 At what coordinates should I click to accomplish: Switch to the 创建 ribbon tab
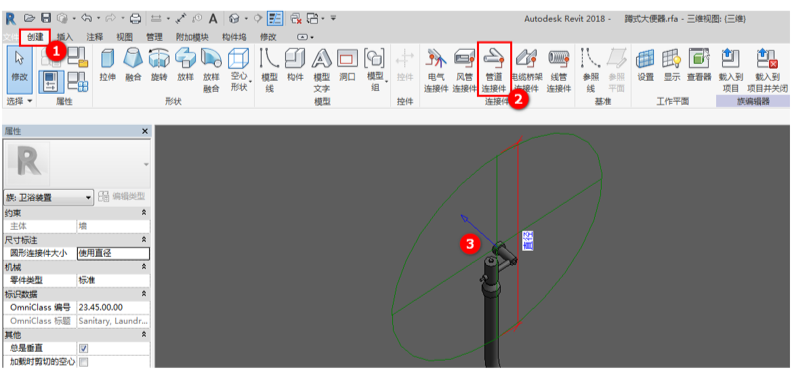(x=36, y=37)
